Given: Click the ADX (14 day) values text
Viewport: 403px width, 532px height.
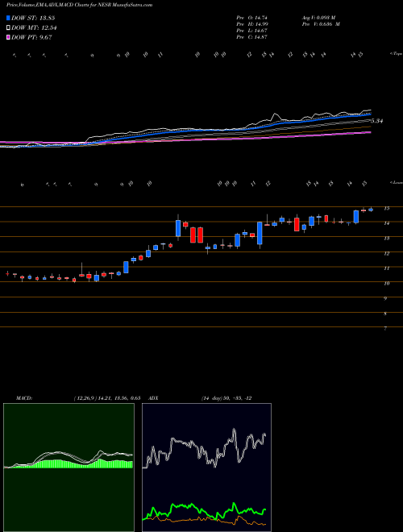Looking at the screenshot, I should tap(226, 398).
